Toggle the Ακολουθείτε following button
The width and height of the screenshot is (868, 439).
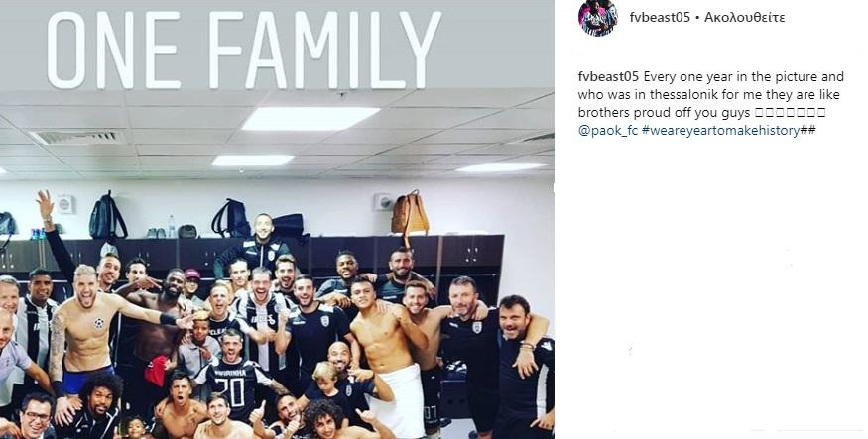(x=745, y=17)
